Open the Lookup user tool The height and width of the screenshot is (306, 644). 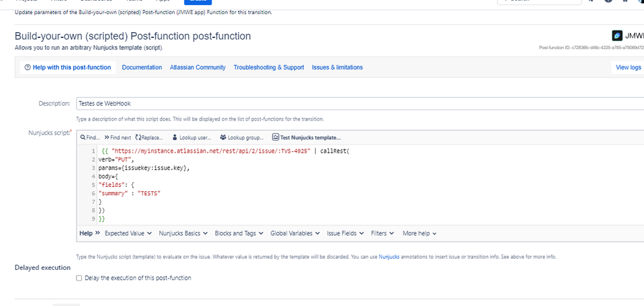tap(192, 137)
